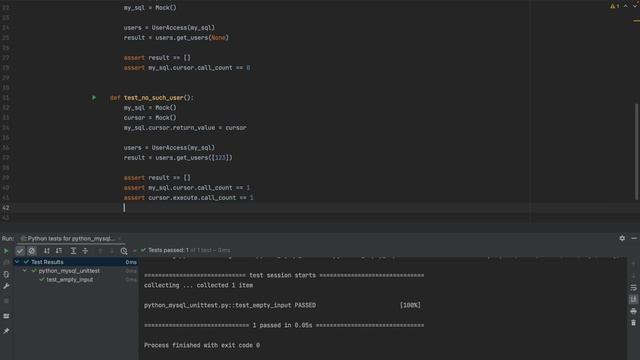Hide the Run tool window

(x=634, y=238)
